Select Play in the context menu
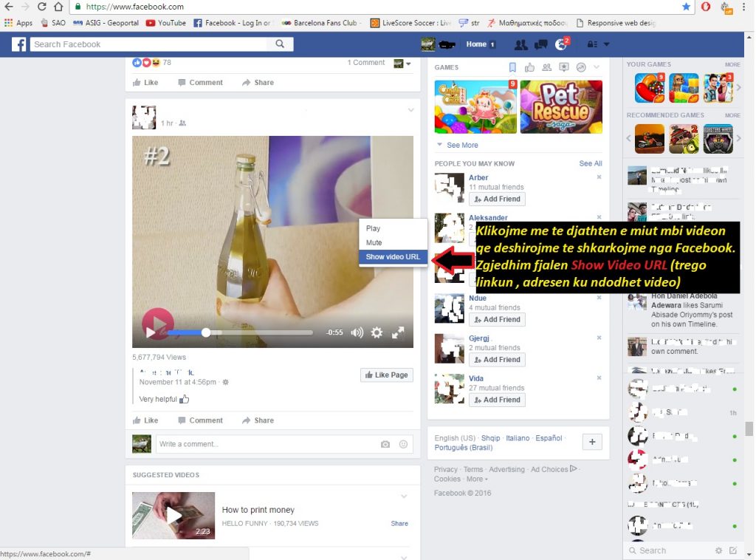 [x=393, y=228]
